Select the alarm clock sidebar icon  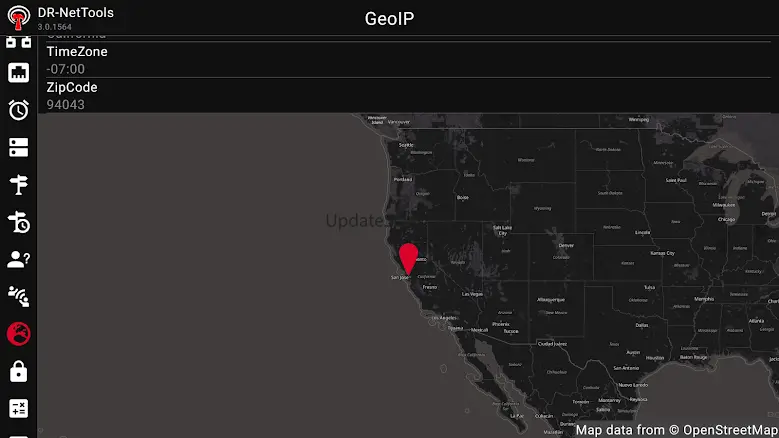click(x=18, y=110)
